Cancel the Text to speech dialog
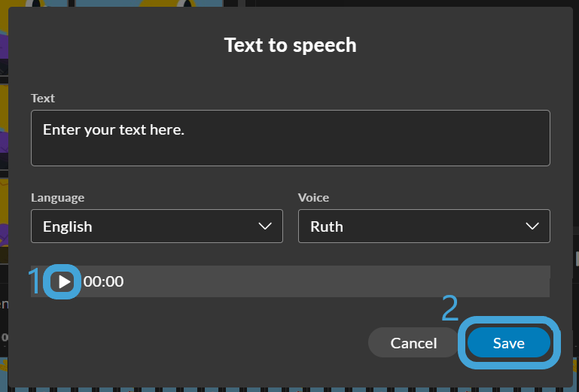Screen dimensions: 579x392 click(413, 343)
